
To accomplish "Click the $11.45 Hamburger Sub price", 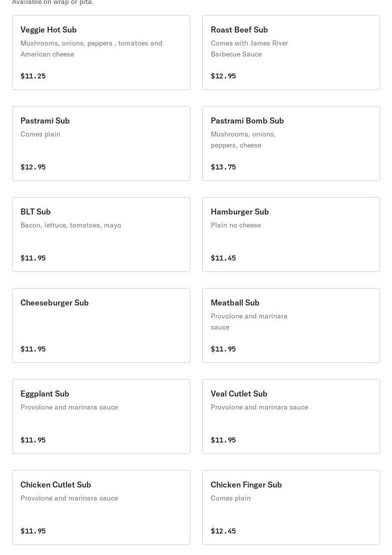I will click(x=223, y=258).
